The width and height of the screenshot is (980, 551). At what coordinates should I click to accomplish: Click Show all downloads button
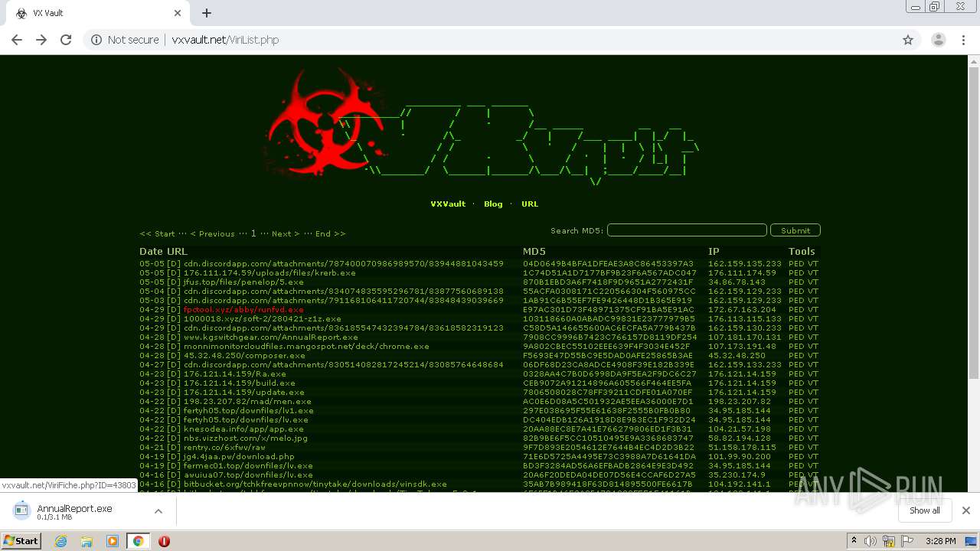(x=925, y=510)
